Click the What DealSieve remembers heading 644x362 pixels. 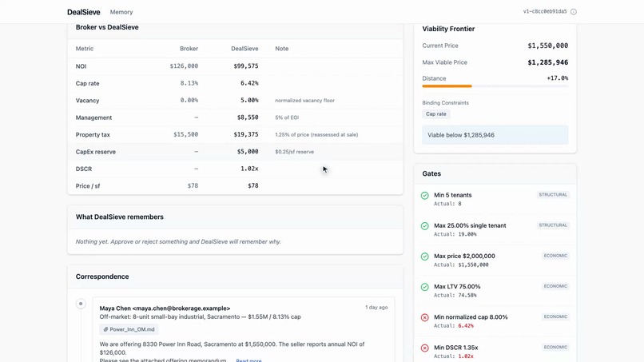click(x=120, y=217)
